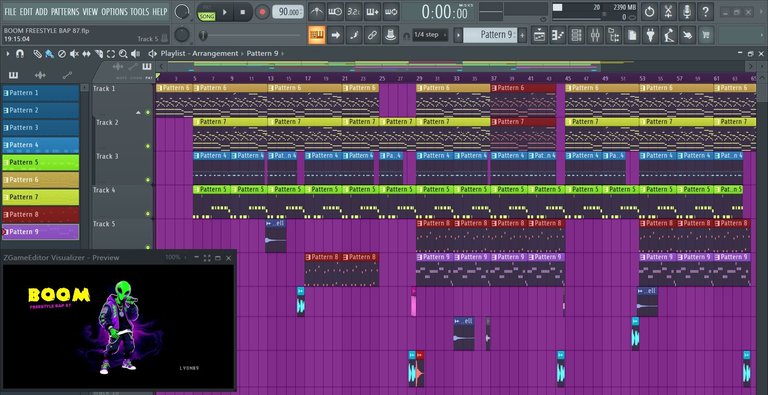Select the Select tool in Playlist

tap(111, 54)
